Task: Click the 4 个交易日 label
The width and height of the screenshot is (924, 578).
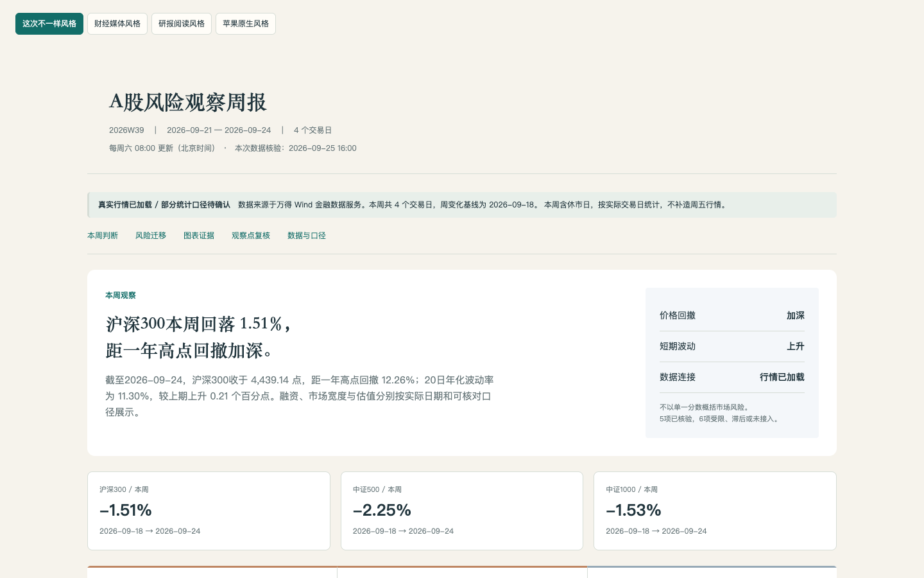Action: [x=313, y=130]
